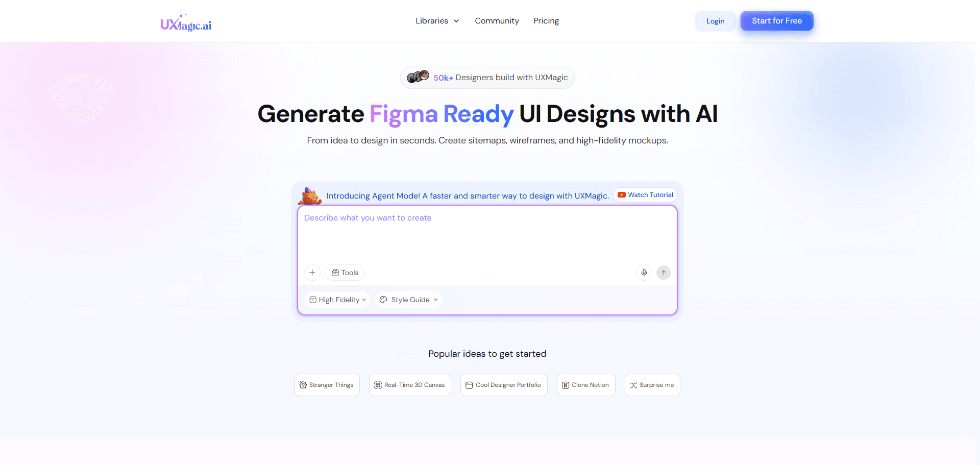Select the Real-Time 3D Canvas idea
The width and height of the screenshot is (980, 465).
pyautogui.click(x=410, y=385)
